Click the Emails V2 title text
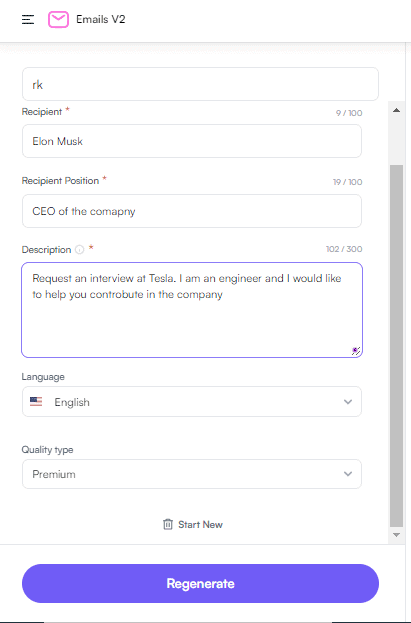Image resolution: width=411 pixels, height=623 pixels. (x=101, y=19)
